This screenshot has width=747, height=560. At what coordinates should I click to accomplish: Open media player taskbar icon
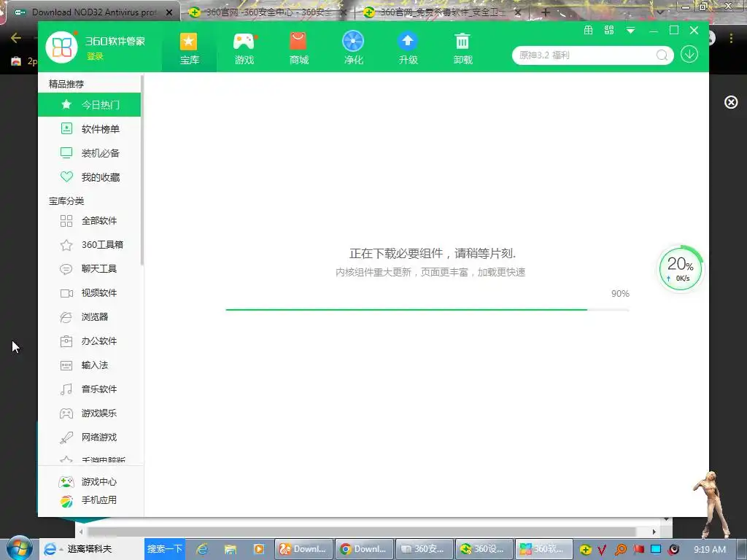[x=259, y=549]
